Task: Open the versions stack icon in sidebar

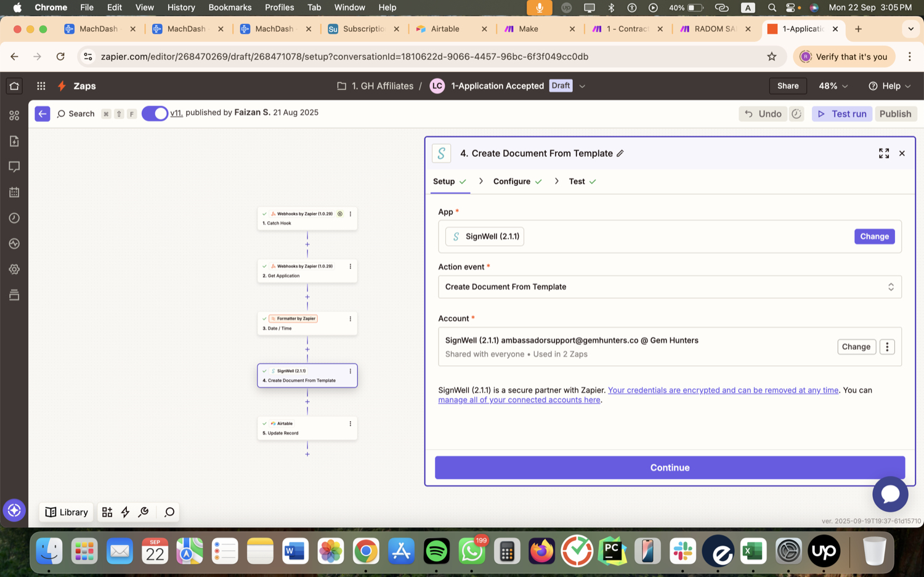Action: (x=14, y=295)
